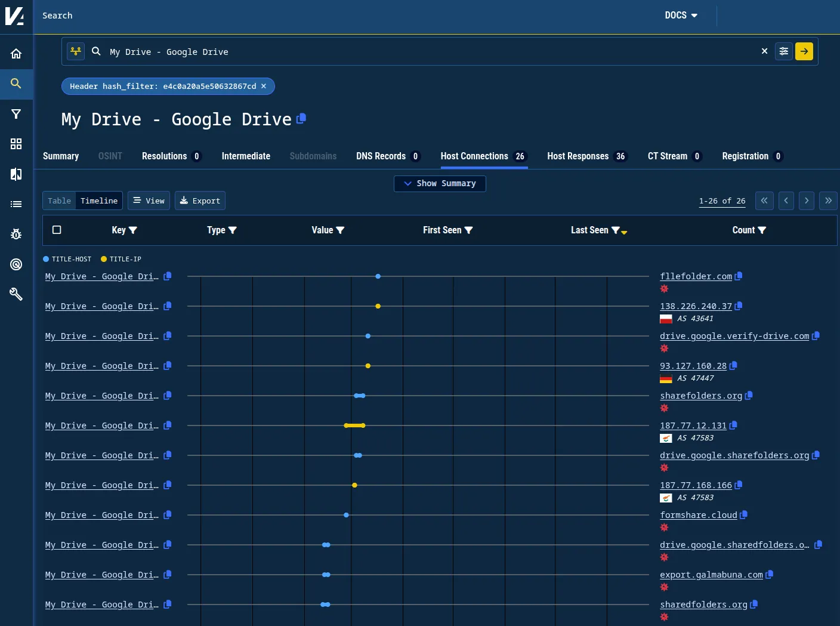Open the list sidebar icon
This screenshot has height=626, width=840.
(x=16, y=204)
